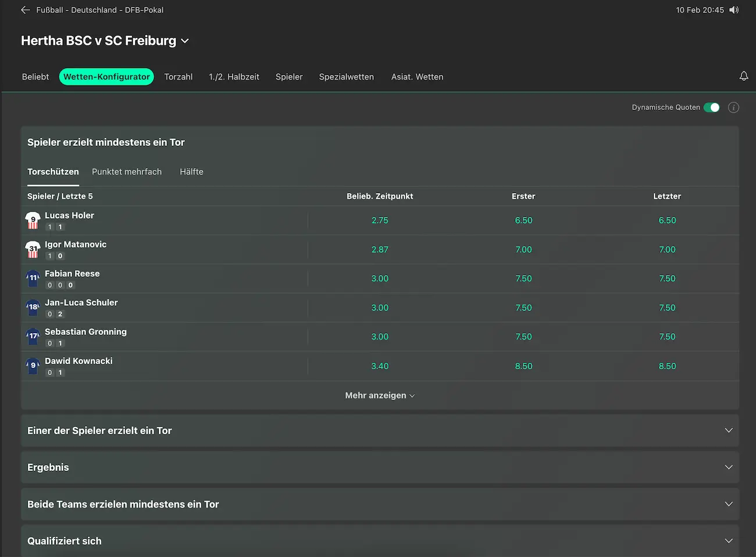Screen dimensions: 756x557
Task: Click the 2.75 odds for Lucas Höler
Action: point(380,220)
